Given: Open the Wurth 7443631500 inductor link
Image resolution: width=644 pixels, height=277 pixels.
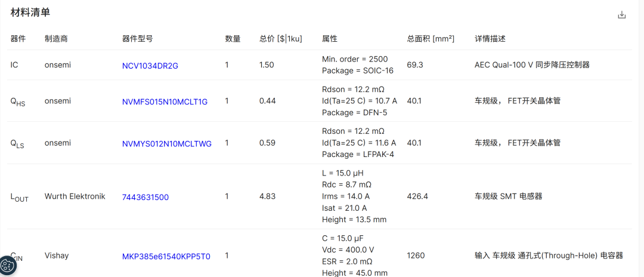Looking at the screenshot, I should click(x=145, y=197).
